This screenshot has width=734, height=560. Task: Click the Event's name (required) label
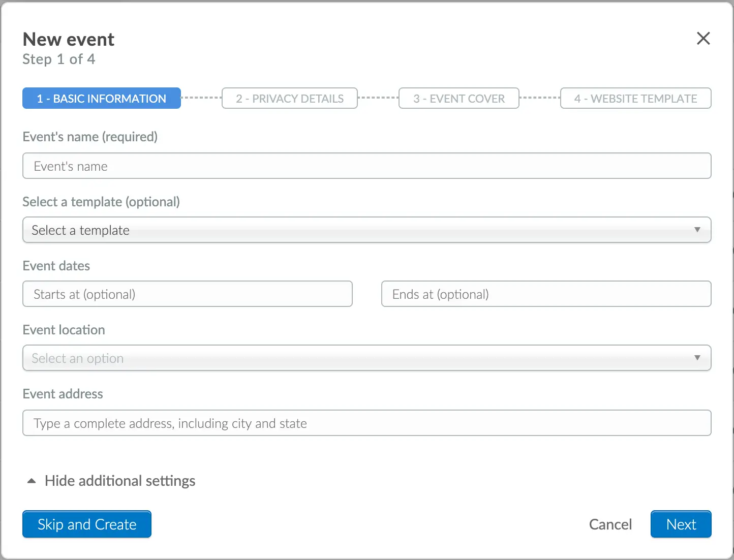tap(90, 137)
